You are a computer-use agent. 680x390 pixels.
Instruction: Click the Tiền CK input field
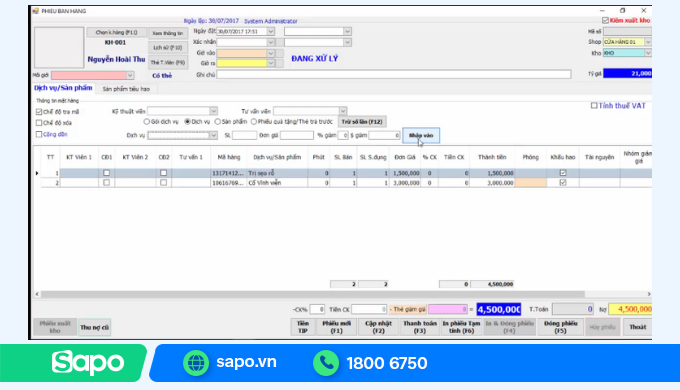(369, 309)
